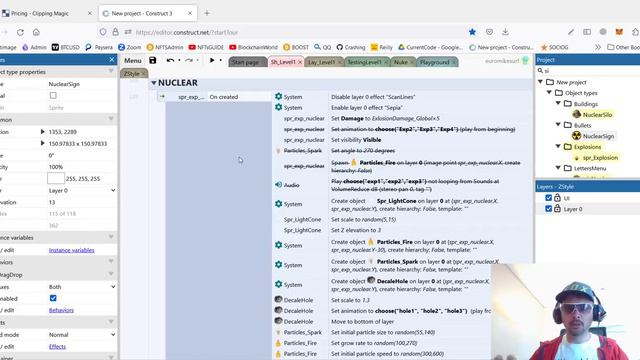Image resolution: width=640 pixels, height=360 pixels.
Task: Open the Axes Both dropdown
Action: click(x=82, y=287)
